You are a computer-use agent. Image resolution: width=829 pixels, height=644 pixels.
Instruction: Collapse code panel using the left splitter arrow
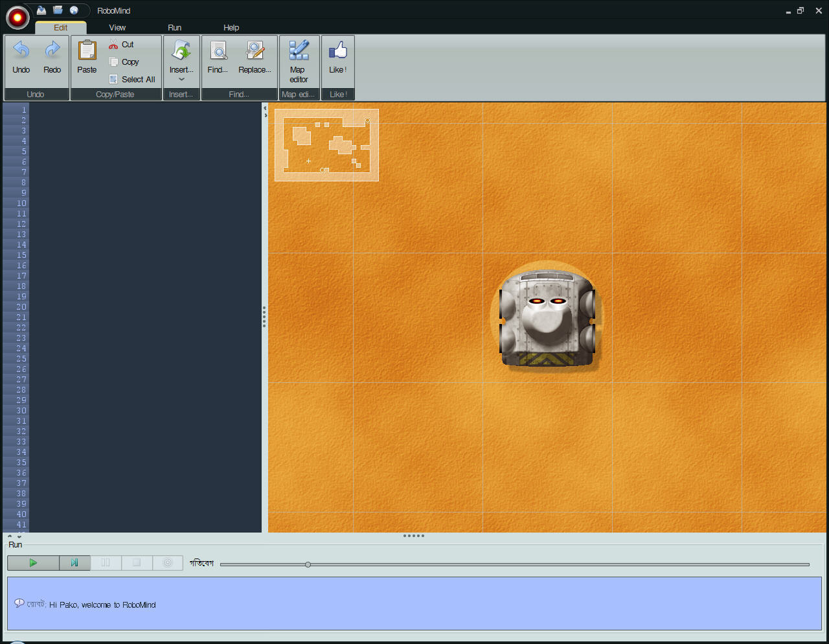265,108
